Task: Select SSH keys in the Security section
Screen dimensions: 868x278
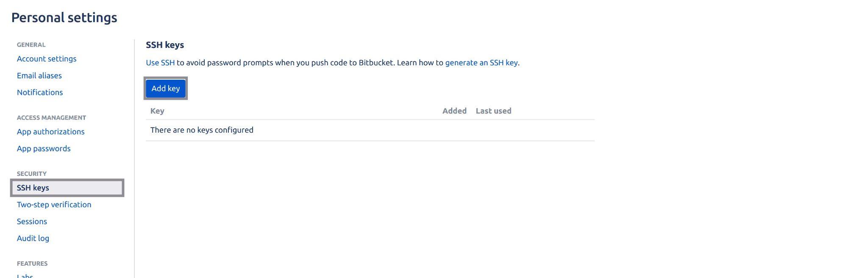Action: [x=33, y=187]
